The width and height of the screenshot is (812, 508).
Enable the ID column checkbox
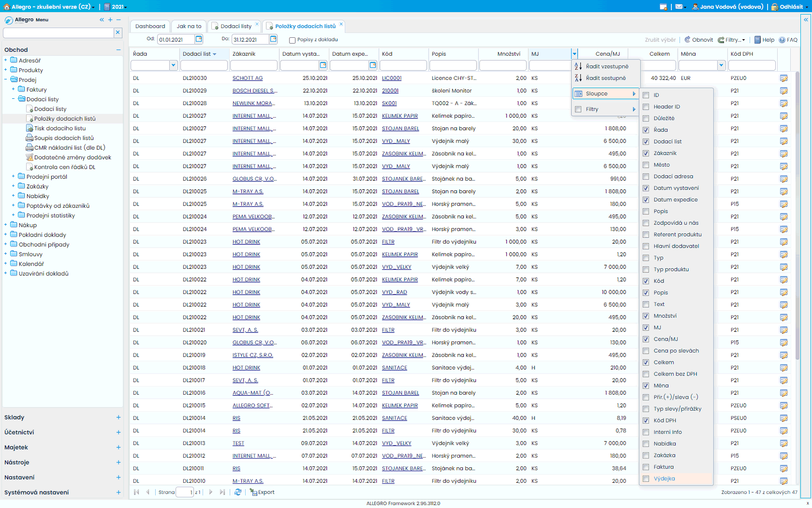pos(646,95)
